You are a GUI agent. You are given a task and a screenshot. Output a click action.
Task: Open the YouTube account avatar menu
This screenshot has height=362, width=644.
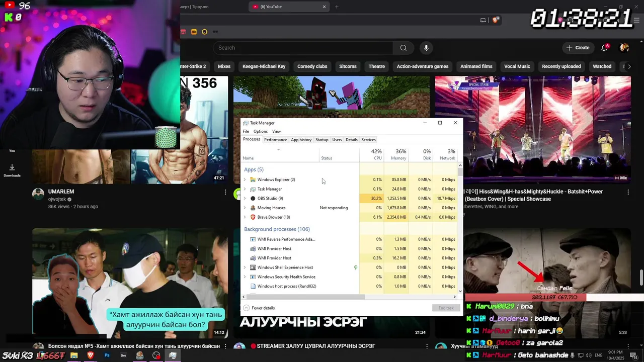pos(624,48)
